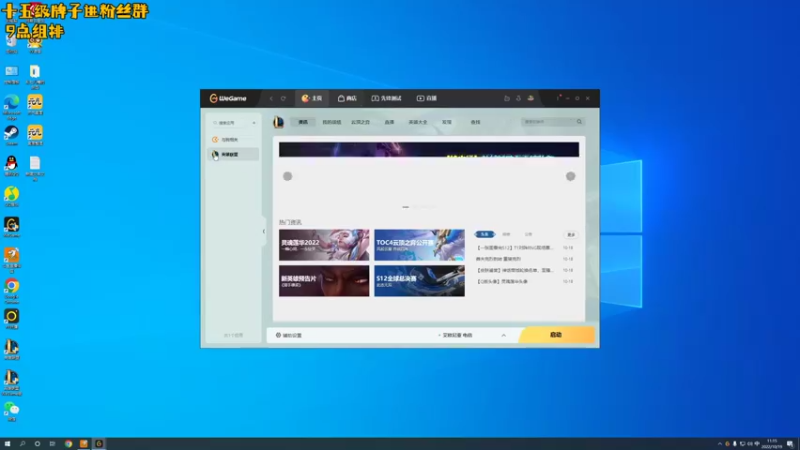Open the Windows Start menu
The height and width of the screenshot is (450, 800).
(x=7, y=444)
